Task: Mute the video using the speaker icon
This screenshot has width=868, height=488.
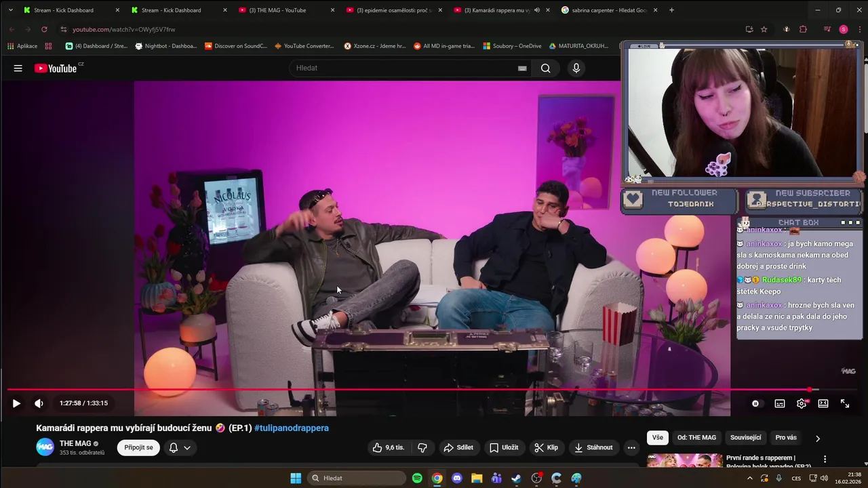Action: pos(39,403)
